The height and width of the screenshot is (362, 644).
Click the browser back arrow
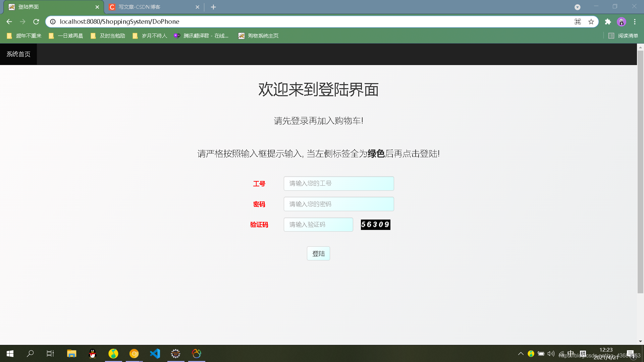(x=9, y=22)
